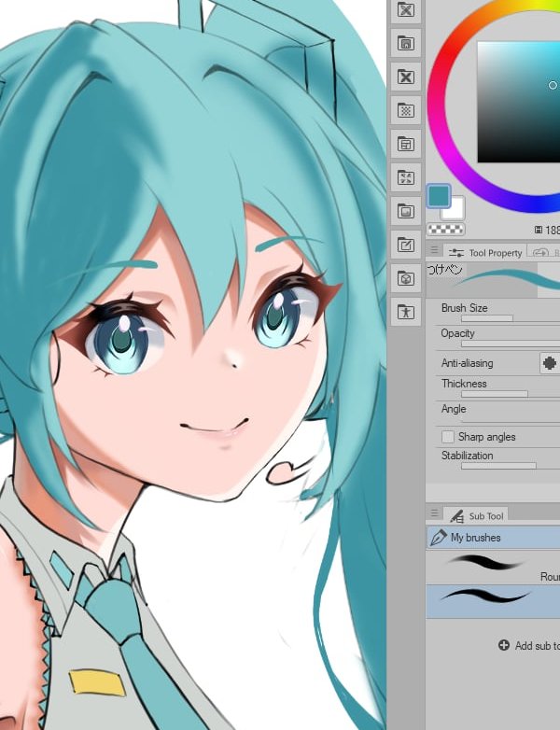560x730 pixels.
Task: Open the color pattern material folder icon
Action: 406,9
